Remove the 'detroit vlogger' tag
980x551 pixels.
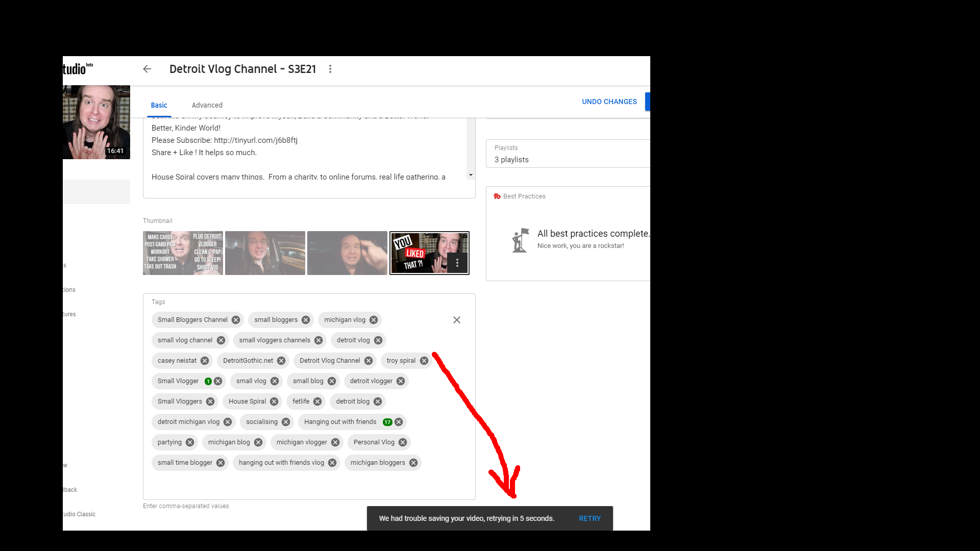(401, 381)
